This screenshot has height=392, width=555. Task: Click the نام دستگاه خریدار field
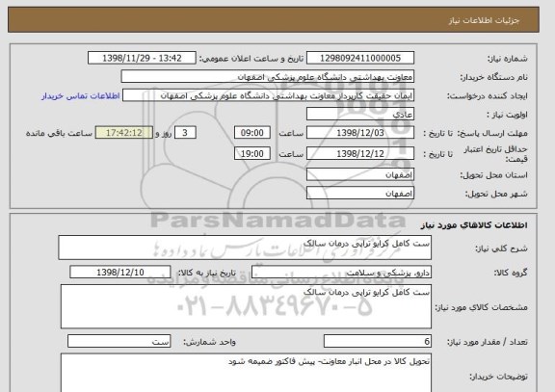pyautogui.click(x=268, y=77)
